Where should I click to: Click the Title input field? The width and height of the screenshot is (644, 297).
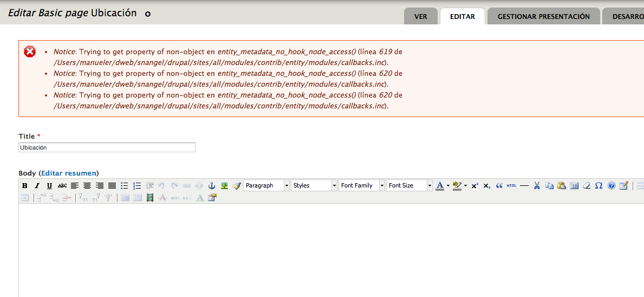coord(107,147)
